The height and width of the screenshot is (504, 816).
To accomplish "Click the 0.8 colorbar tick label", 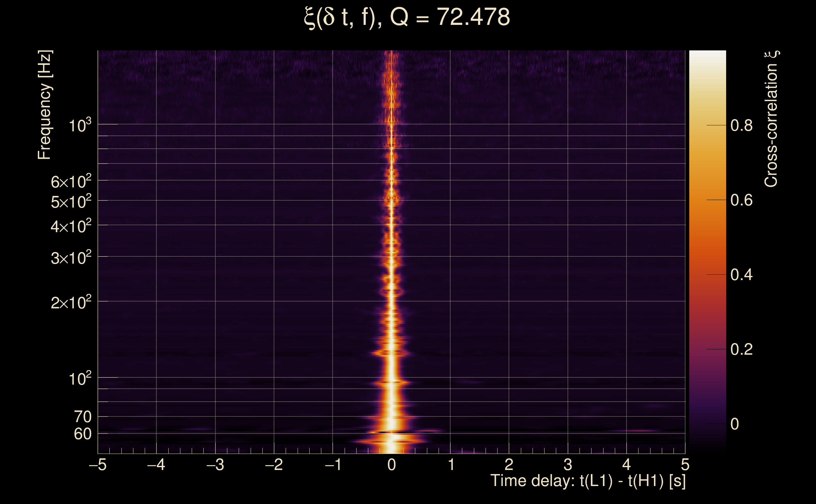I will pos(741,126).
